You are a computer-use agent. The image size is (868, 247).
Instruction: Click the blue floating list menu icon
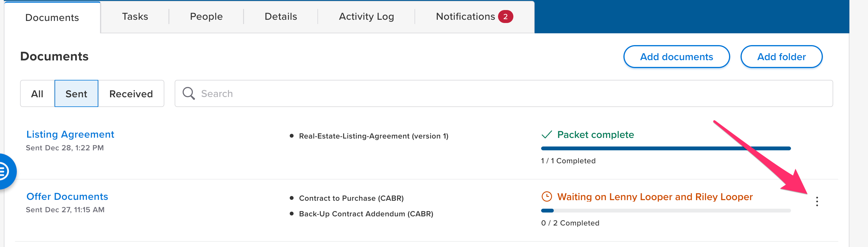click(x=5, y=171)
